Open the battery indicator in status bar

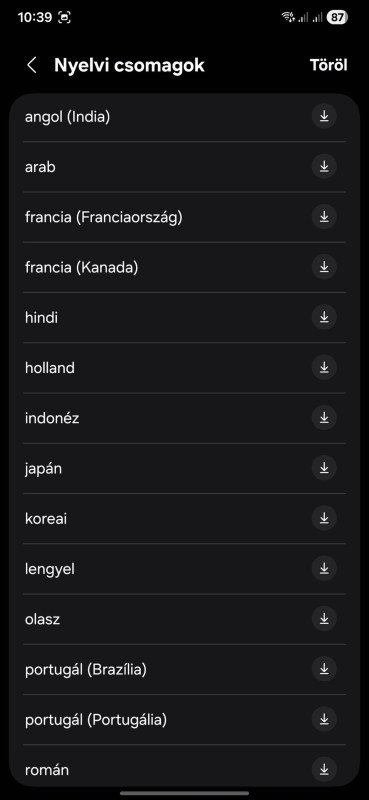pos(337,17)
